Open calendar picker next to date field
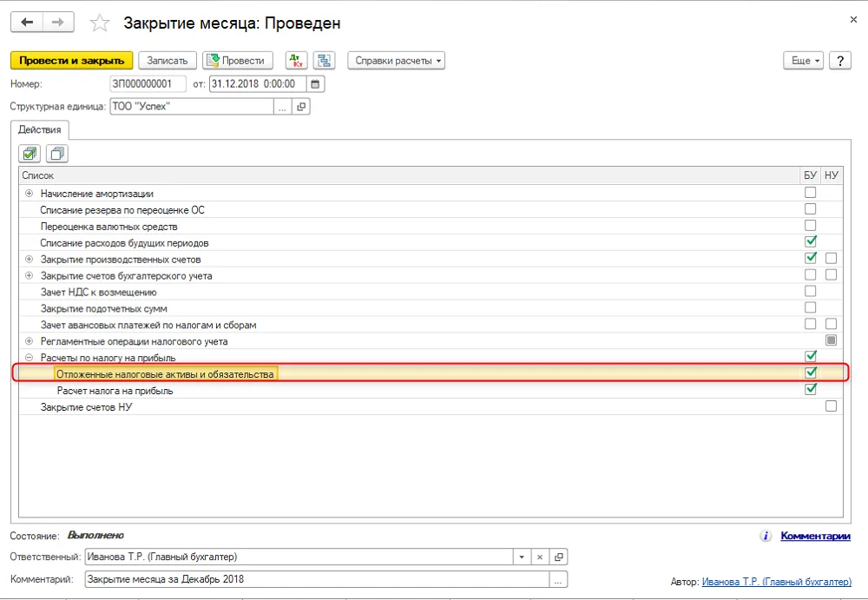Screen dimensions: 868x600 315,84
